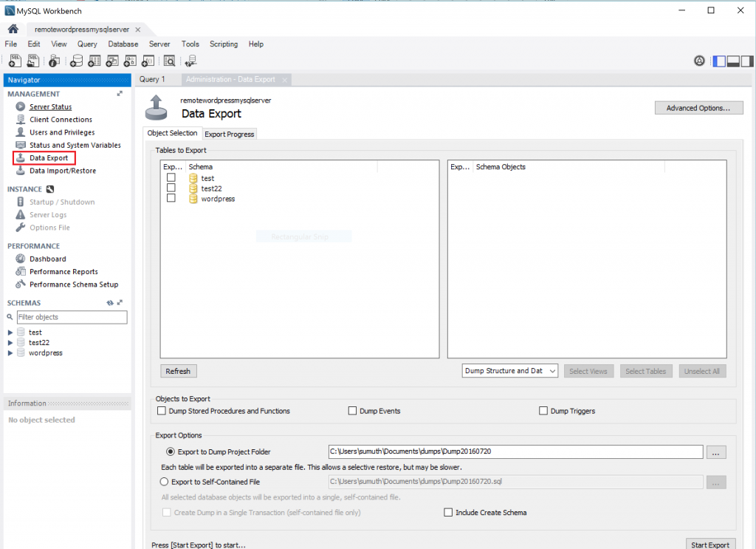Check the wordpress schema export checkbox
Screen dimensions: 756x549
pos(171,198)
